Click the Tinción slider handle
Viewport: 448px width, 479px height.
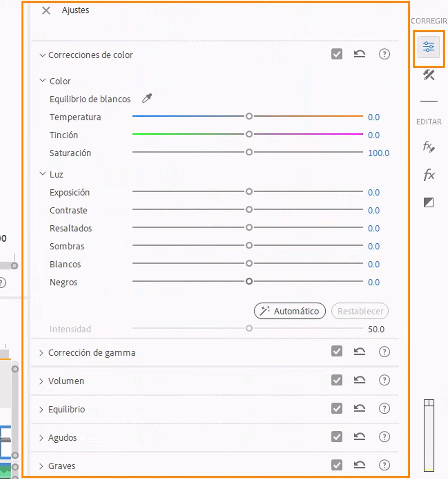[x=249, y=134]
